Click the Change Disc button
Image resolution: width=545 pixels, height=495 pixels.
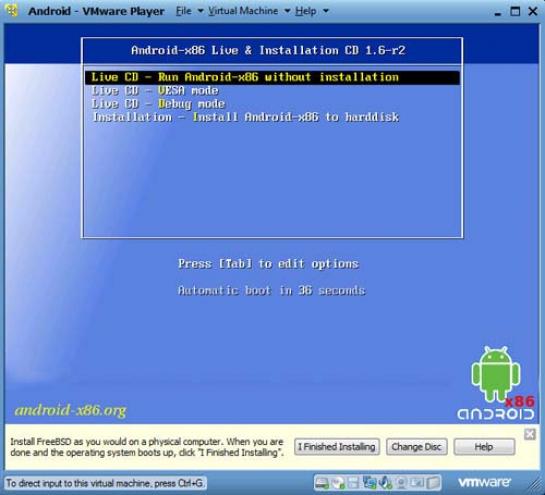(x=416, y=447)
